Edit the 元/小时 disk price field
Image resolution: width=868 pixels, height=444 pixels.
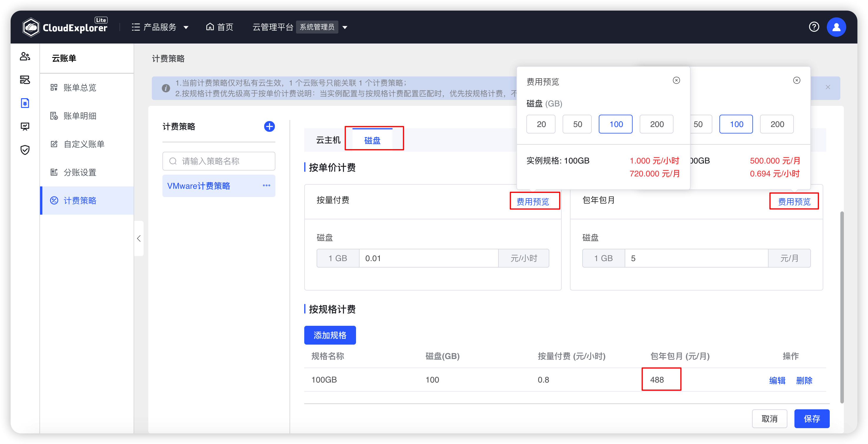pos(429,258)
